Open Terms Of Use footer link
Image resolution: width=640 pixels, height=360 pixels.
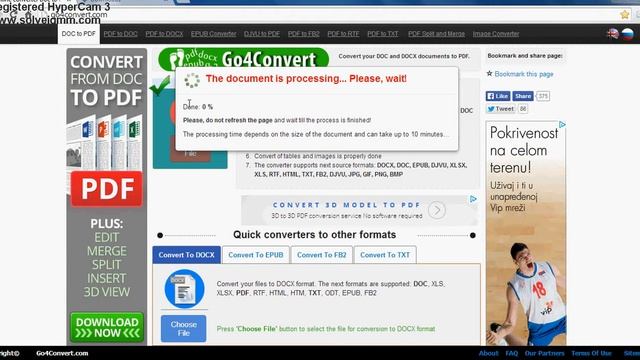pyautogui.click(x=591, y=353)
